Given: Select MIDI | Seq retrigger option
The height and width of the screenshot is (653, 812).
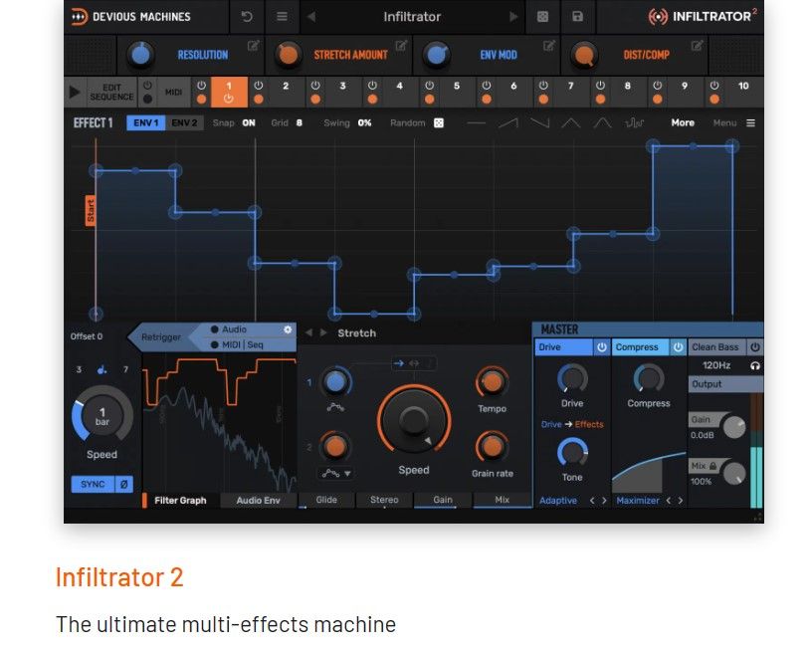Looking at the screenshot, I should pyautogui.click(x=237, y=344).
